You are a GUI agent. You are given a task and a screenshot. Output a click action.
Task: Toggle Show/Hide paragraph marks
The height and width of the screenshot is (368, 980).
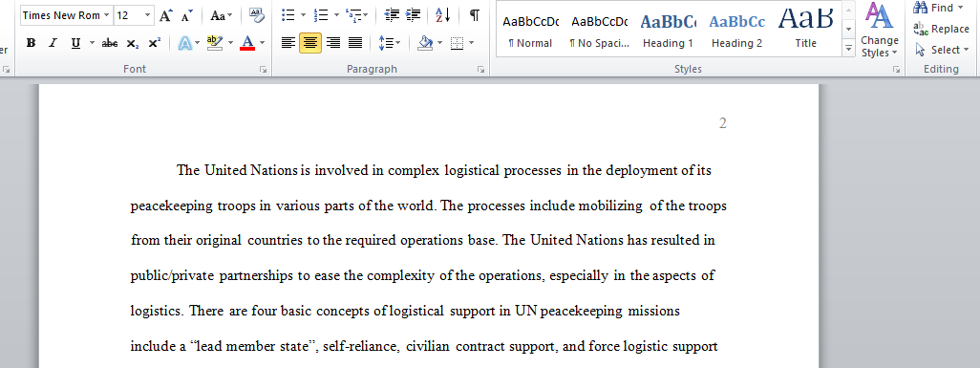point(475,15)
